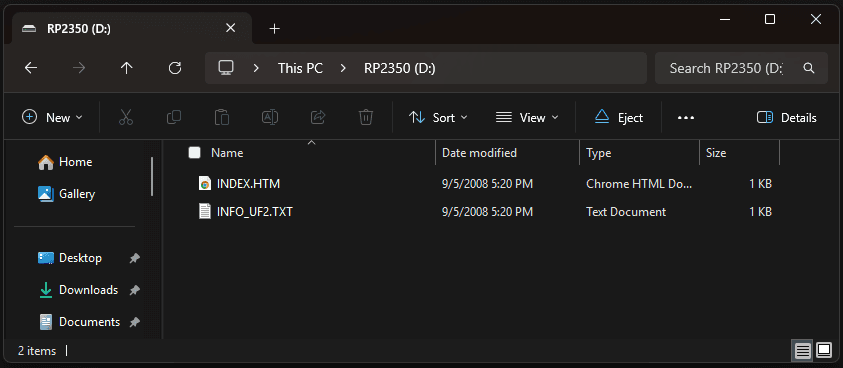Screen dimensions: 843x368
Task: Click the Copy icon in toolbar
Action: pyautogui.click(x=174, y=117)
